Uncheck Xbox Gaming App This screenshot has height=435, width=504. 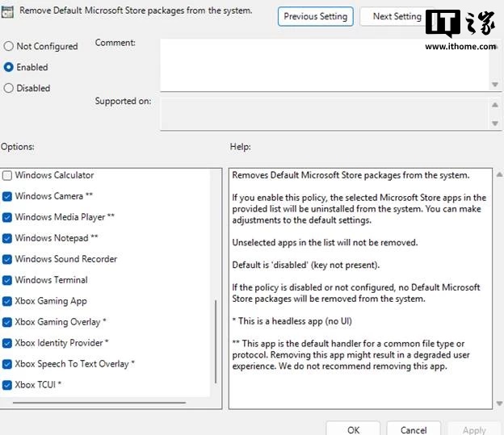tap(7, 301)
